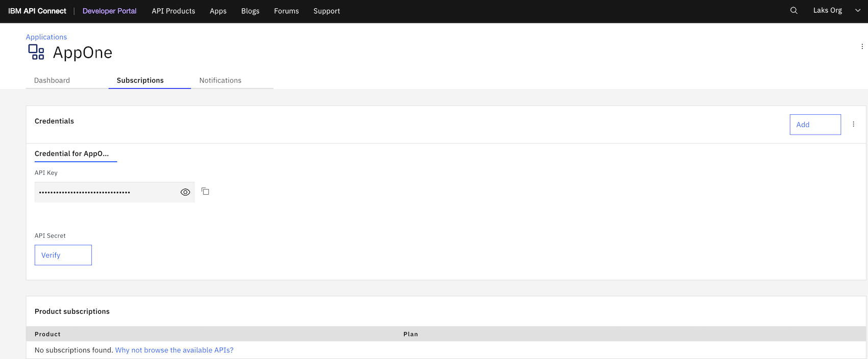Select the Subscriptions tab
The image size is (868, 359).
tap(140, 81)
